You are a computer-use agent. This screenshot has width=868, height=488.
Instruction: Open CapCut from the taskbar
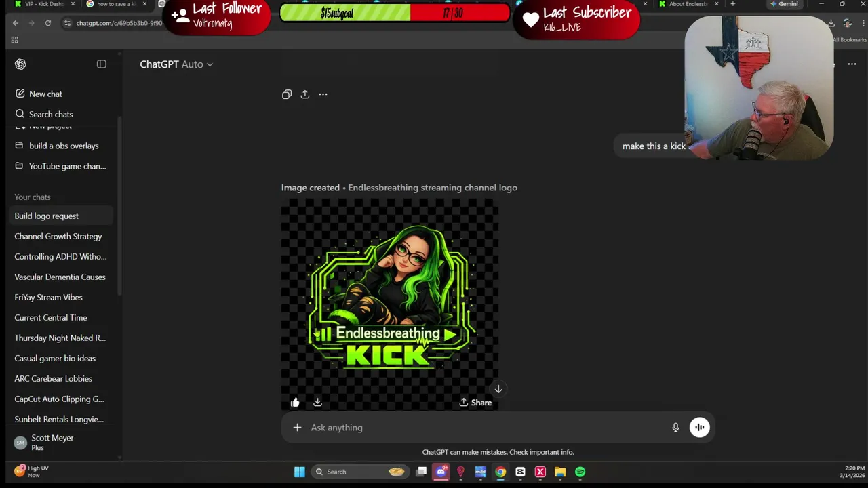coord(520,472)
